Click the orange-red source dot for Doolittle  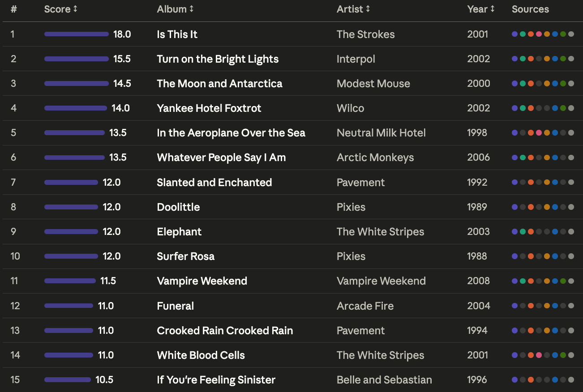531,207
